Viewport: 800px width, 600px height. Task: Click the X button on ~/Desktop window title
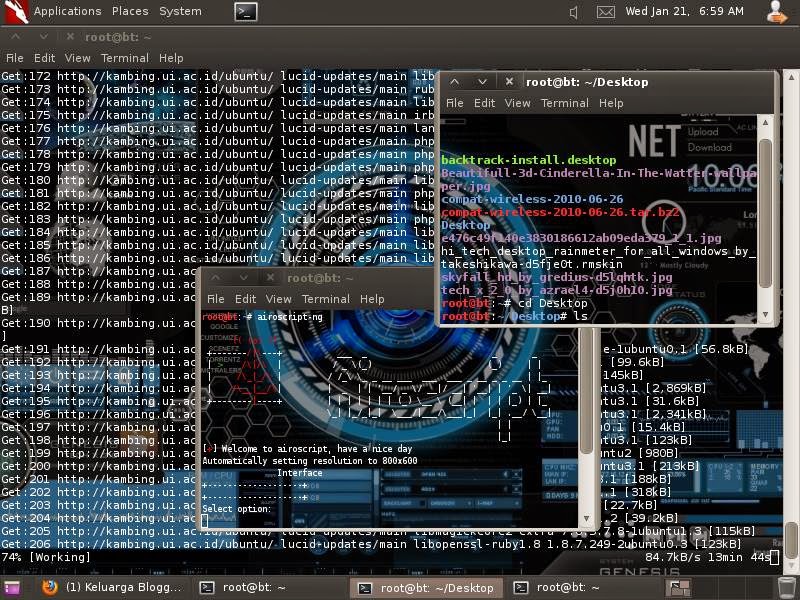(x=509, y=82)
